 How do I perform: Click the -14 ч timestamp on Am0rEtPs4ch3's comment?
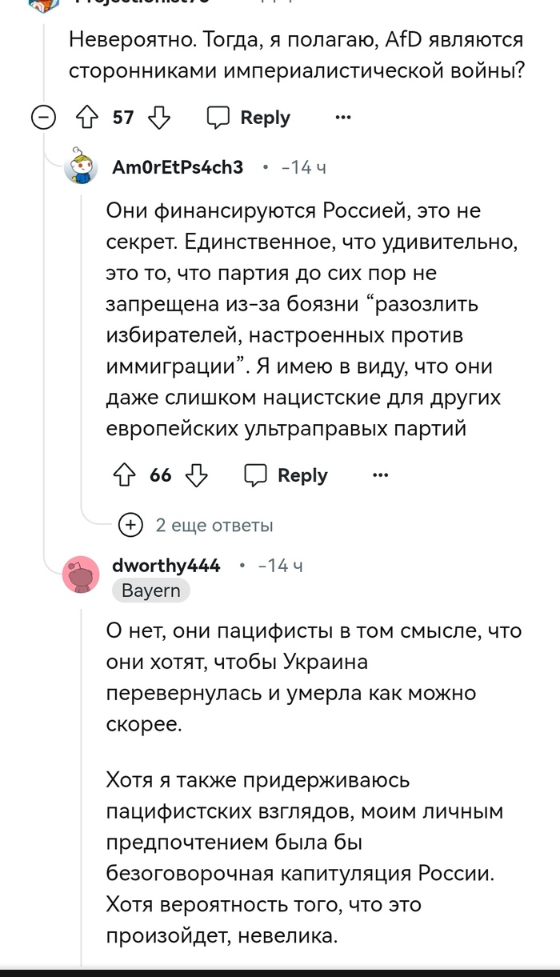click(303, 167)
